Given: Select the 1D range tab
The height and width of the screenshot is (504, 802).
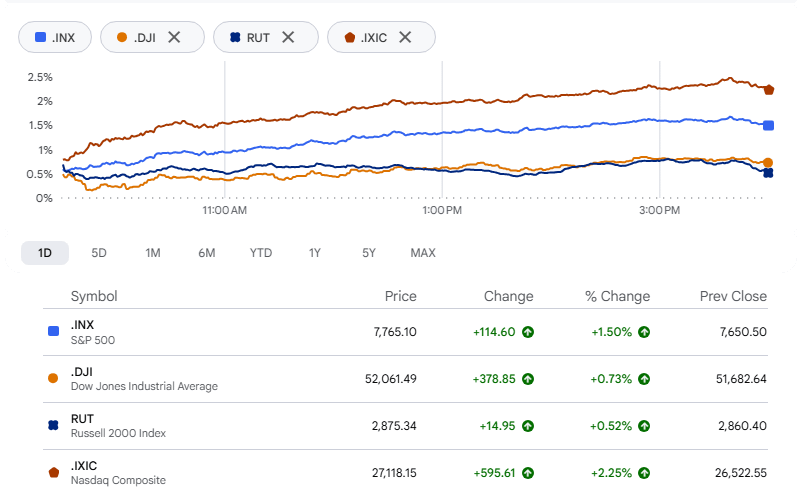Looking at the screenshot, I should (x=45, y=253).
